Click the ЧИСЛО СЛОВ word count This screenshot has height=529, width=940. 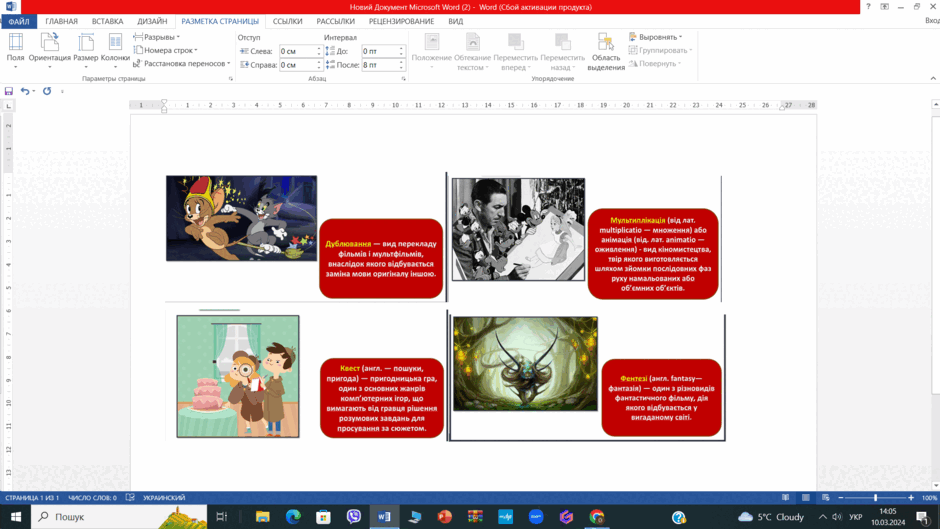92,498
